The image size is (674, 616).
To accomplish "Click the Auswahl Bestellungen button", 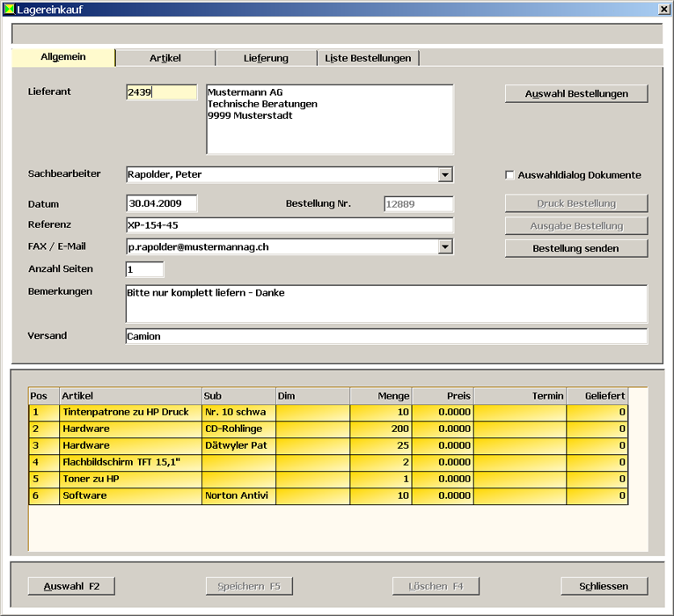I will point(576,93).
